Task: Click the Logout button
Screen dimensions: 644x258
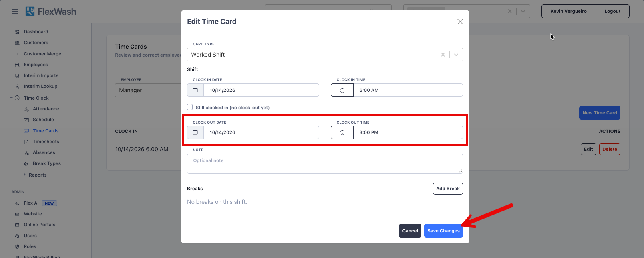Action: (x=612, y=11)
